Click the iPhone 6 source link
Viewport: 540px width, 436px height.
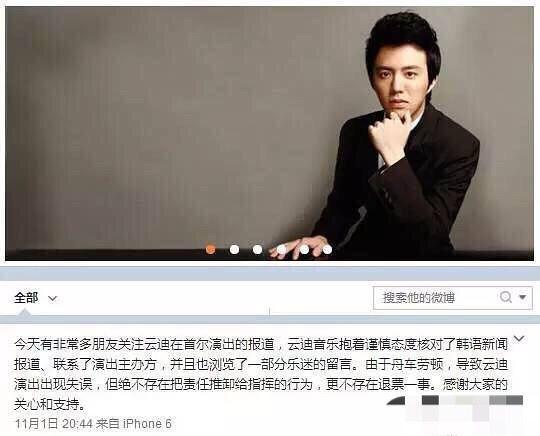click(147, 424)
